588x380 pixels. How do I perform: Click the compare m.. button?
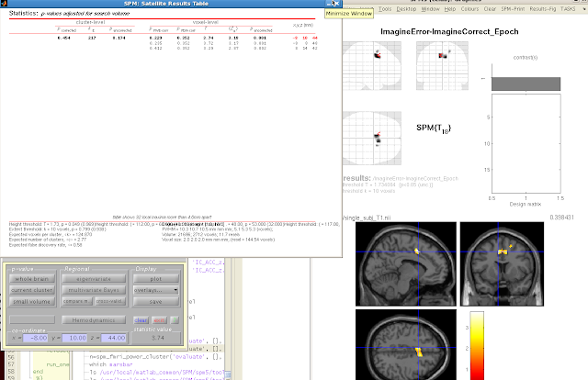tap(77, 301)
